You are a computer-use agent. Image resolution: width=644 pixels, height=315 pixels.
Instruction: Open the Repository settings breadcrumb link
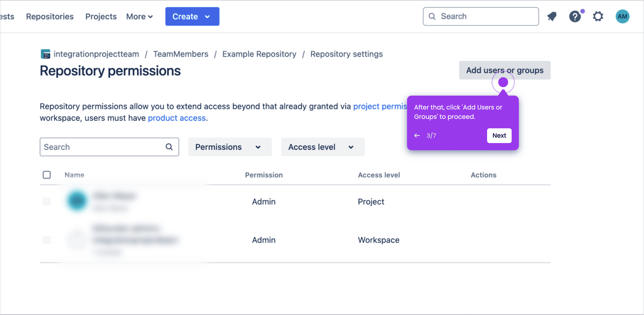(347, 54)
